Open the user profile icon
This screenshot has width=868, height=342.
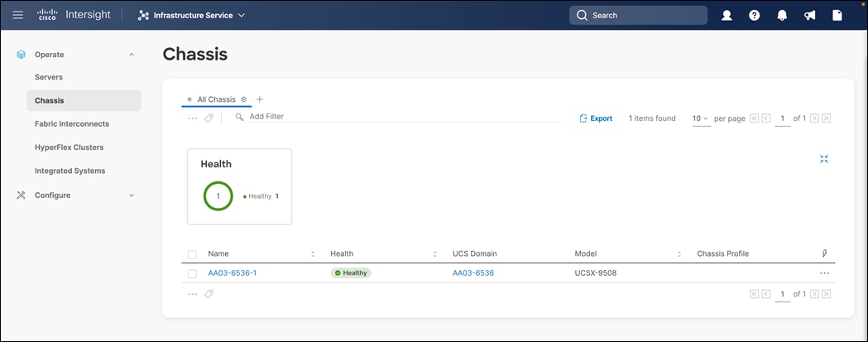point(727,16)
